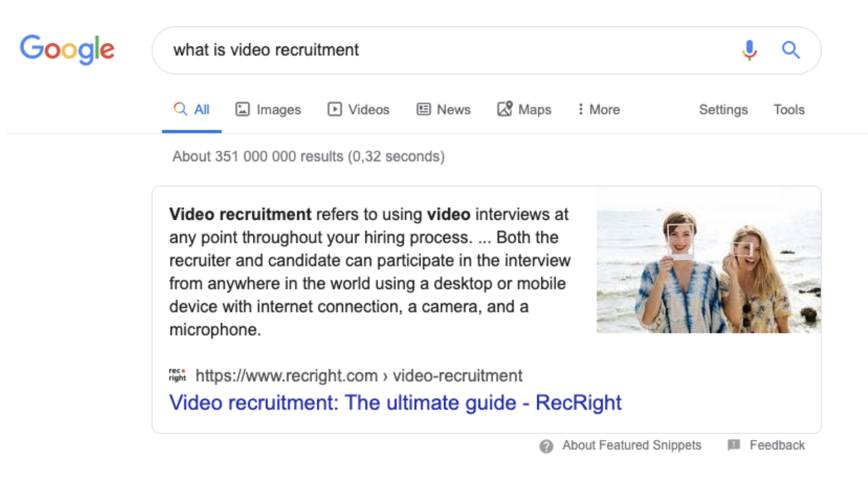Open the featured snippet beach photo
868x483 pixels.
(708, 260)
